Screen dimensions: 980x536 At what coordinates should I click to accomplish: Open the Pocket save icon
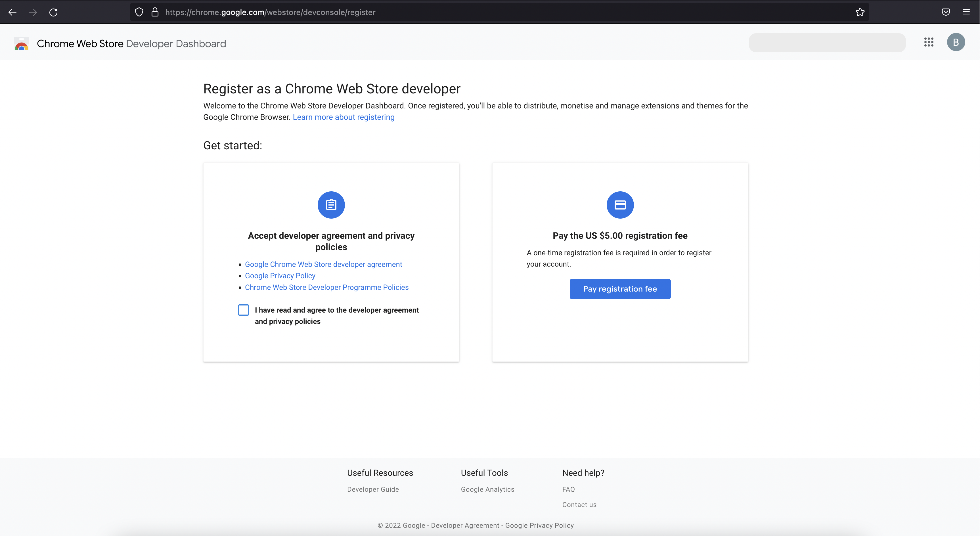click(x=946, y=12)
